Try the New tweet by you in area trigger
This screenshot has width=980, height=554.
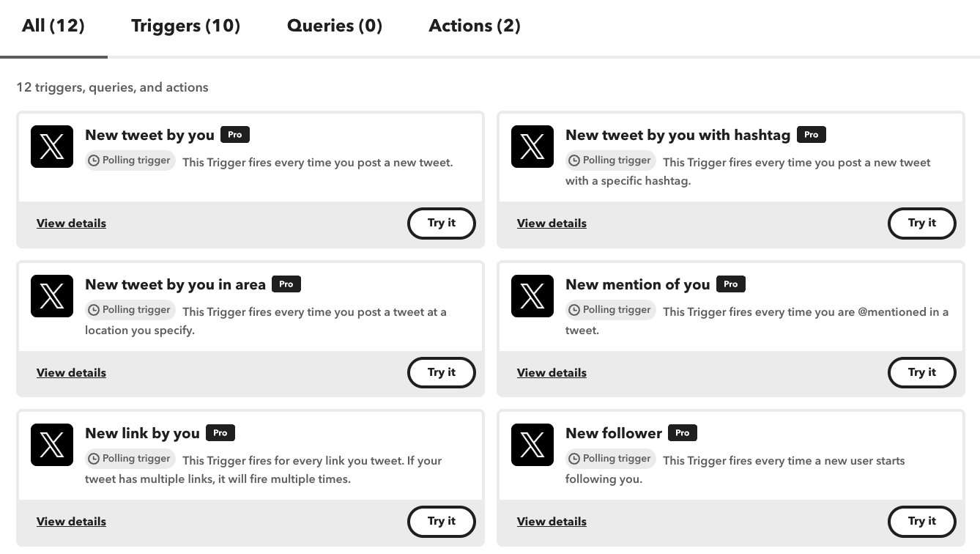(x=441, y=372)
